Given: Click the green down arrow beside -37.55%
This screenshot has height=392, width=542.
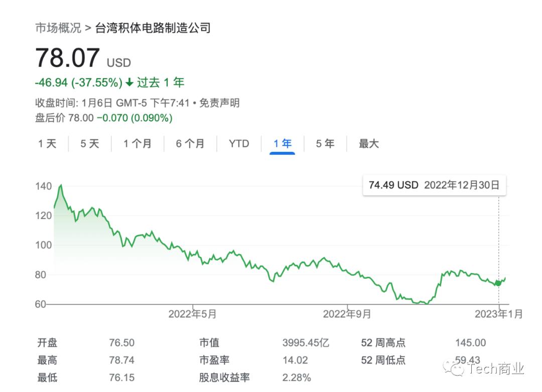Looking at the screenshot, I should 129,83.
